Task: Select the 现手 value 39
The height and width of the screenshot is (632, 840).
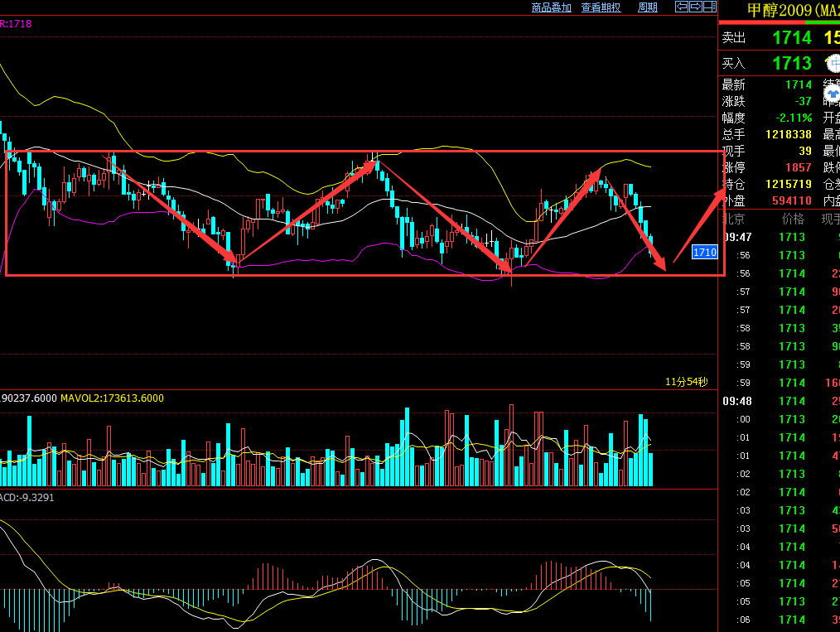Action: (x=805, y=151)
